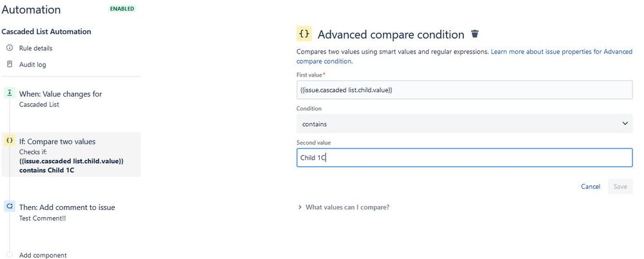Viewport: 644px width, 259px height.
Task: Click the Rule details info icon
Action: click(10, 48)
